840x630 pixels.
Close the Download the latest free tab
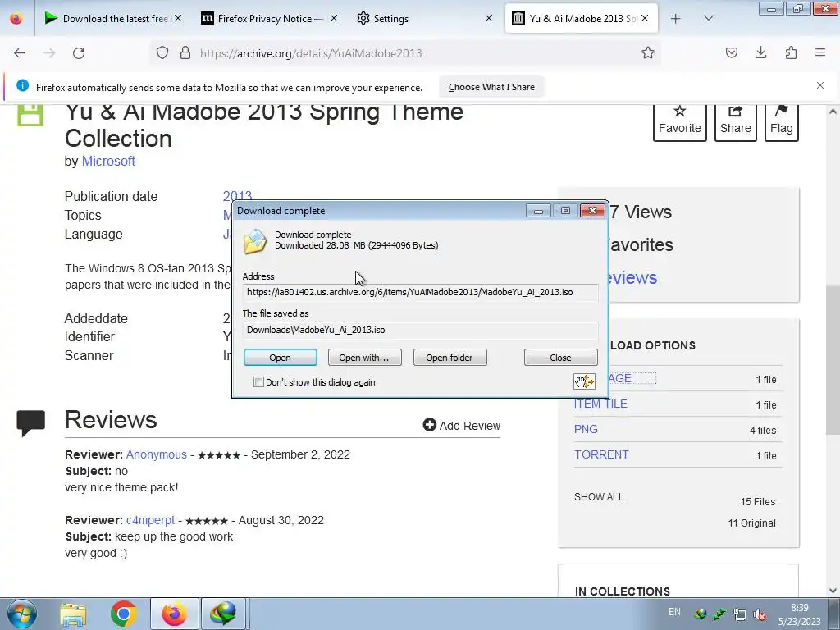click(x=178, y=19)
